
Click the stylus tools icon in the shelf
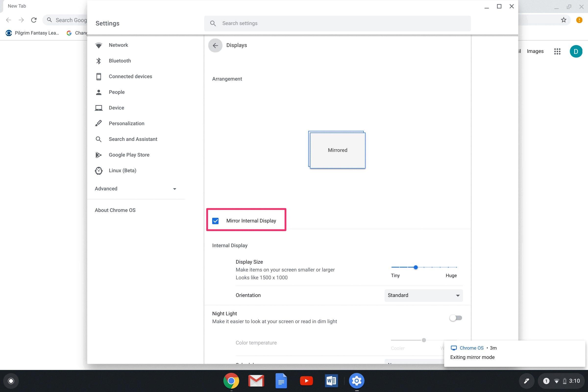coord(526,381)
